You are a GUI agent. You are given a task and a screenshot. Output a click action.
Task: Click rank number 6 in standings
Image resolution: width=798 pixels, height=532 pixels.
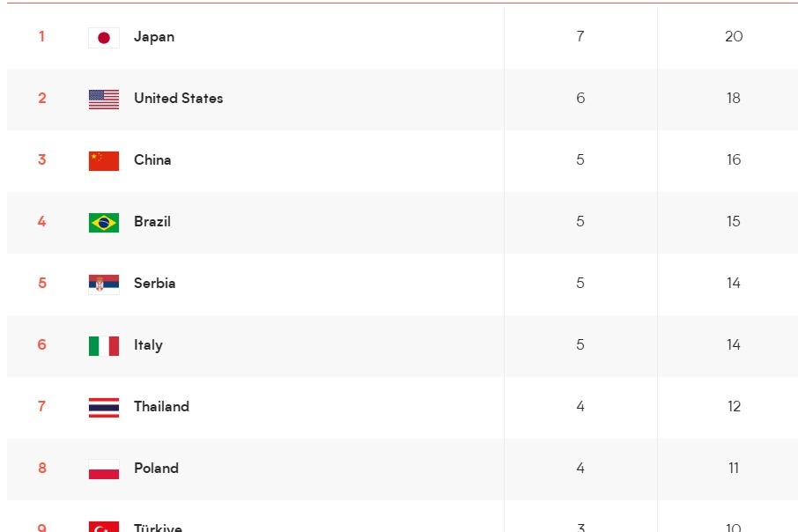[x=41, y=344]
